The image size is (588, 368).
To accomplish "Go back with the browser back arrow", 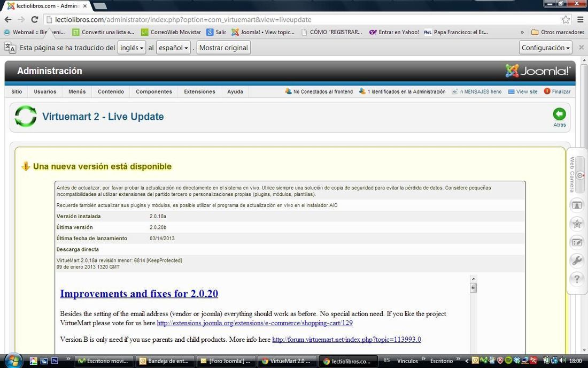I will (8, 19).
